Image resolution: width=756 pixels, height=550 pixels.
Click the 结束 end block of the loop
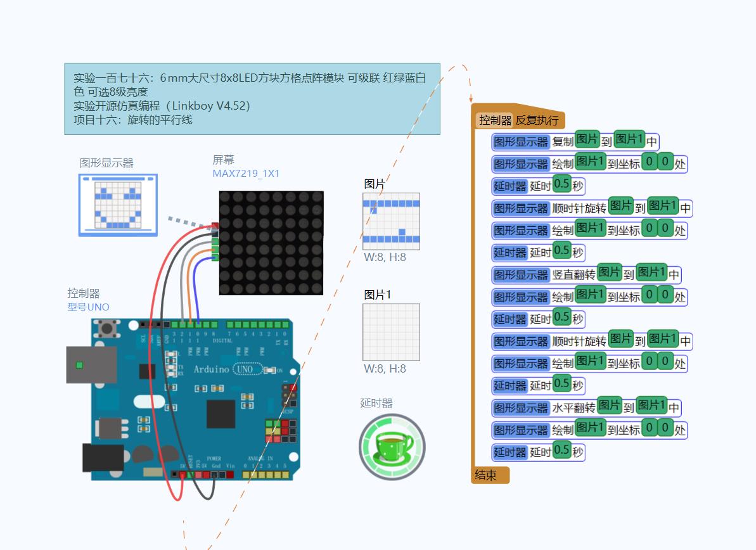point(490,475)
